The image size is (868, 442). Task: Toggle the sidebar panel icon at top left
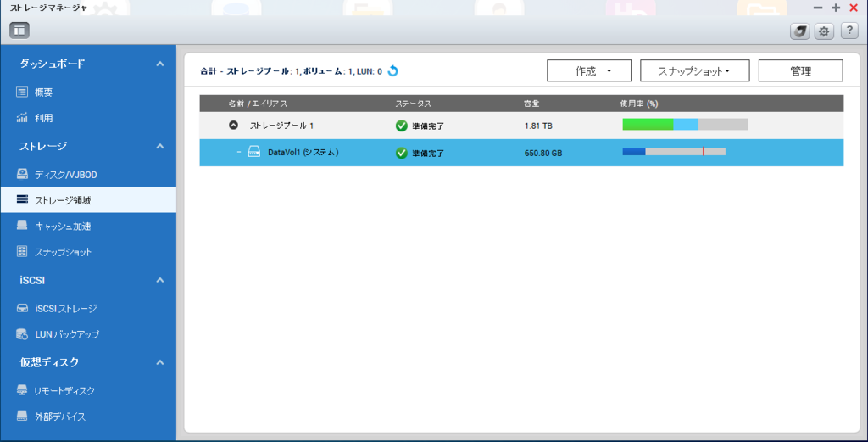(19, 31)
